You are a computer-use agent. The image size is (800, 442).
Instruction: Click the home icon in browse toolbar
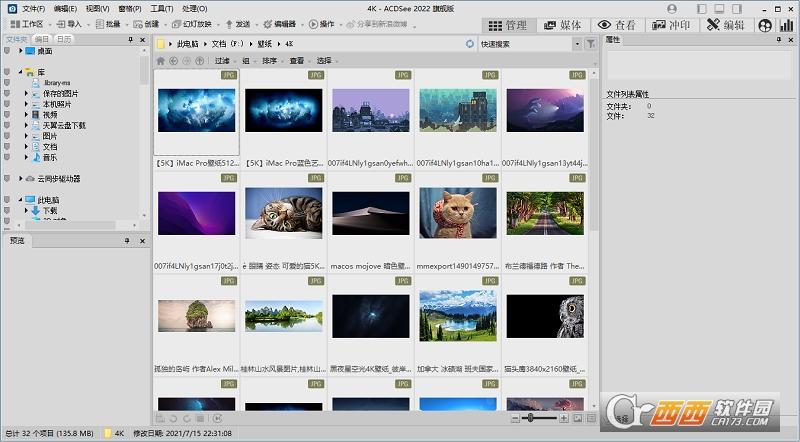[160, 61]
